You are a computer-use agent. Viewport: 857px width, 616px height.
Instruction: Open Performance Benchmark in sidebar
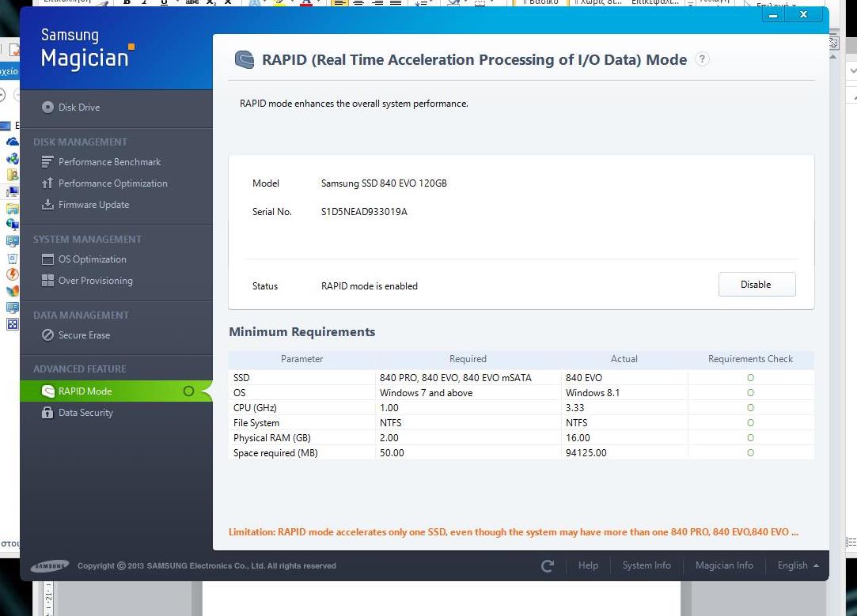click(x=101, y=161)
